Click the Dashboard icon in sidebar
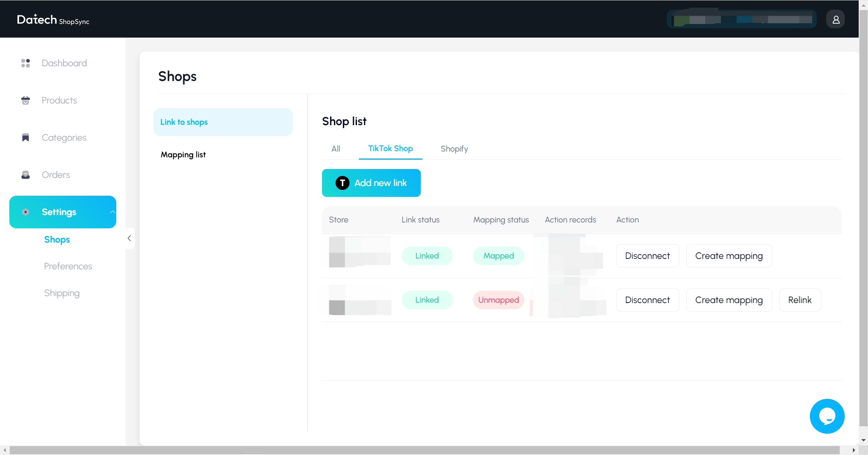This screenshot has height=455, width=868. tap(25, 63)
